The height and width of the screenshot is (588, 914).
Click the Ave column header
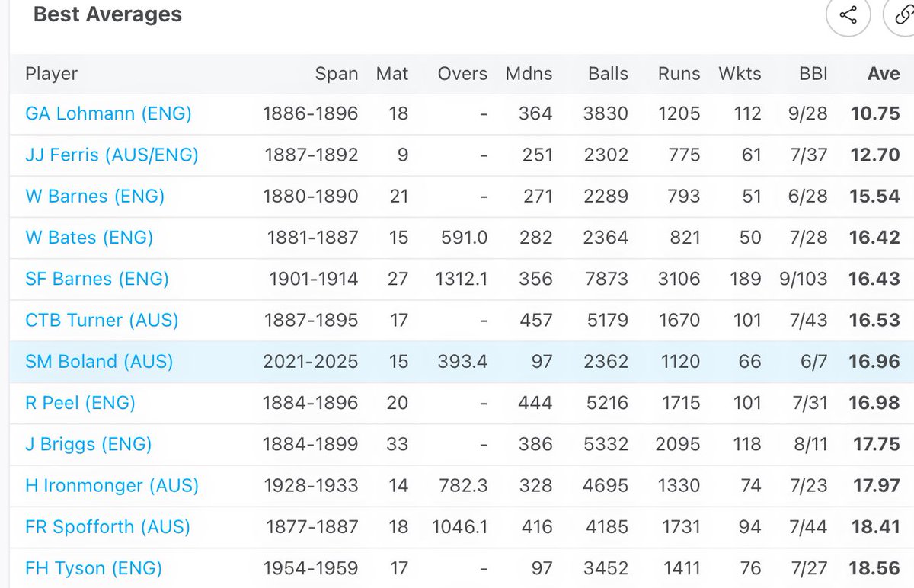(x=884, y=74)
